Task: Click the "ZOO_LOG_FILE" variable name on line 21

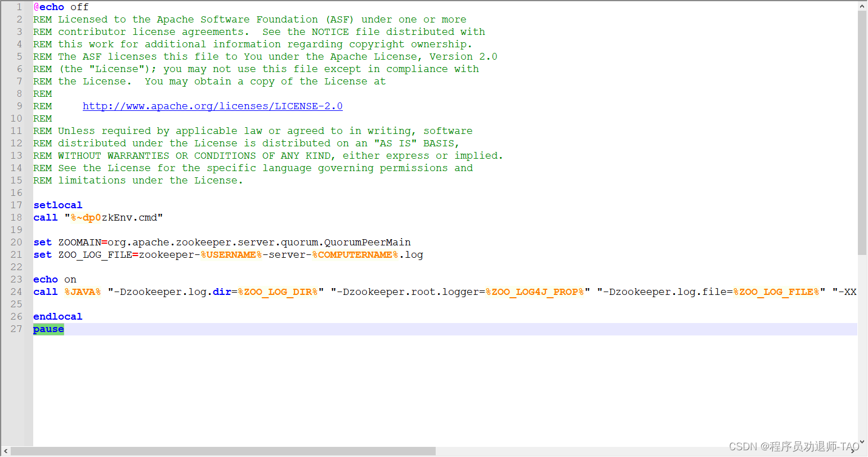Action: [95, 254]
